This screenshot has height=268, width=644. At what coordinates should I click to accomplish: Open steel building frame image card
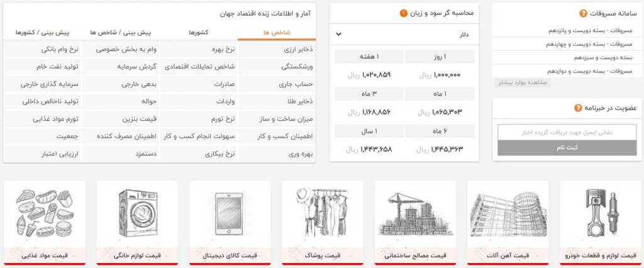point(508,214)
